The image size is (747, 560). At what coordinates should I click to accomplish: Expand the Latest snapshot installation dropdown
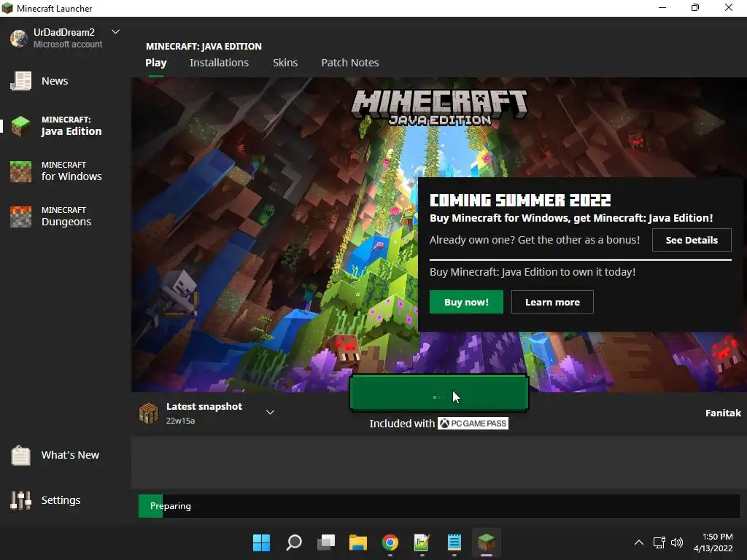coord(270,413)
